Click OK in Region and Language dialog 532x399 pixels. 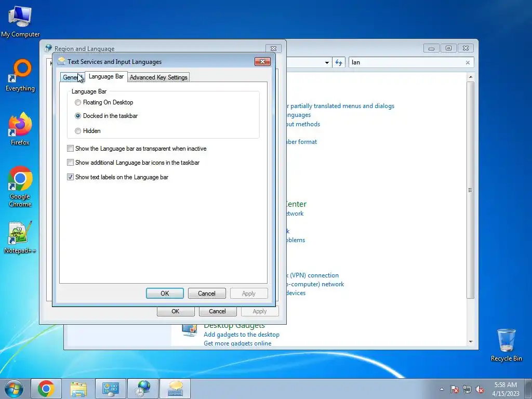pyautogui.click(x=176, y=311)
